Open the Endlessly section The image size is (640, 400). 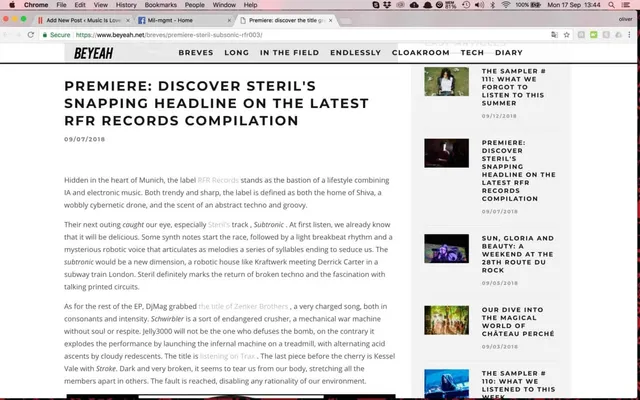click(x=356, y=53)
